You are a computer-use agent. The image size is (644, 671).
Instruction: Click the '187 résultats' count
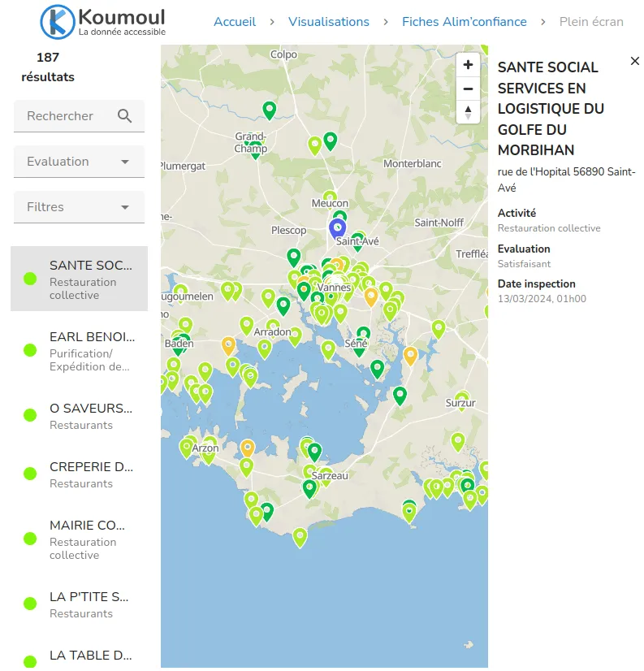click(x=48, y=67)
